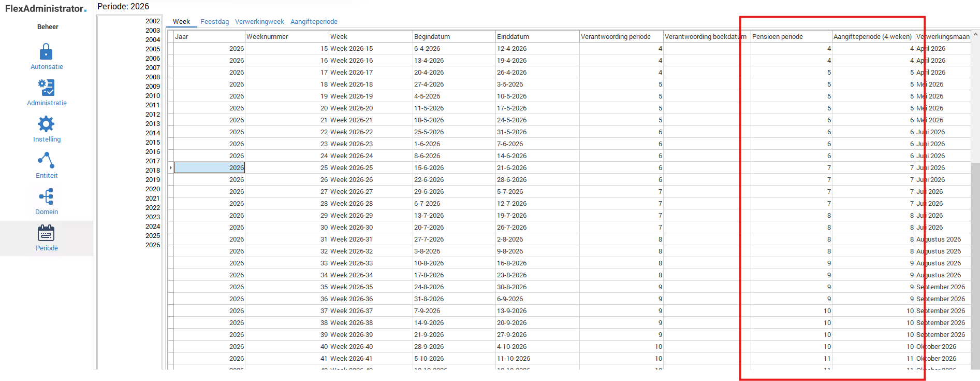Select year 2024 in the year list
This screenshot has width=980, height=381.
[153, 227]
